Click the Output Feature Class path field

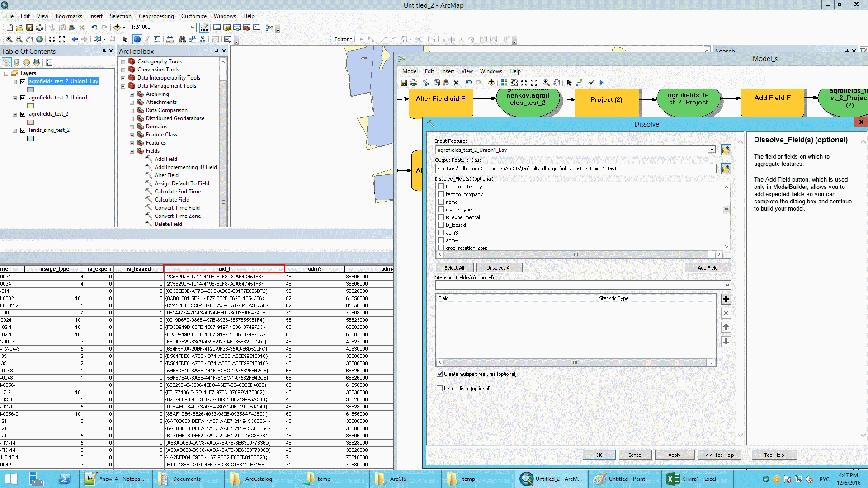pos(575,169)
